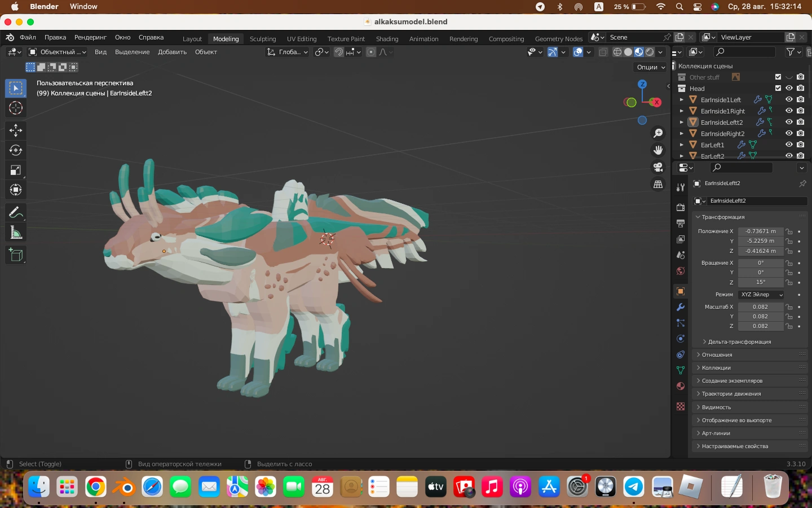The image size is (812, 508).
Task: Toggle camera view in the viewport
Action: tap(658, 167)
